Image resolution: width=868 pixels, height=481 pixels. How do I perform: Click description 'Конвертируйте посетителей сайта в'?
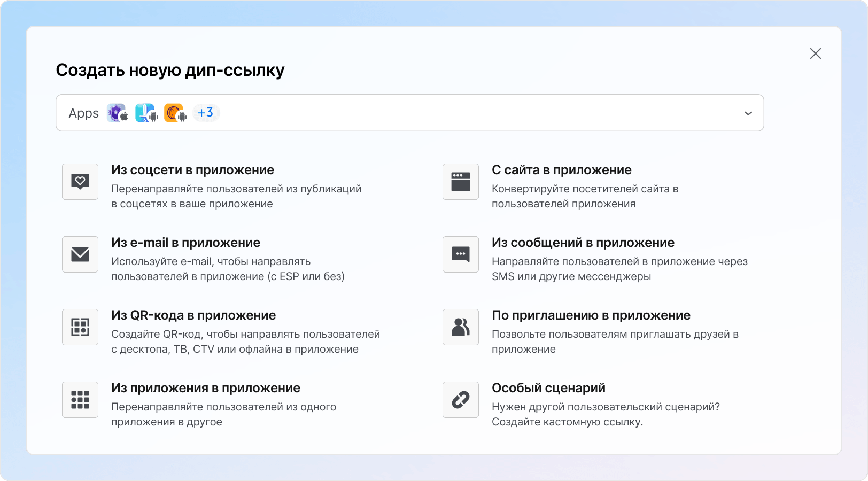pos(585,189)
